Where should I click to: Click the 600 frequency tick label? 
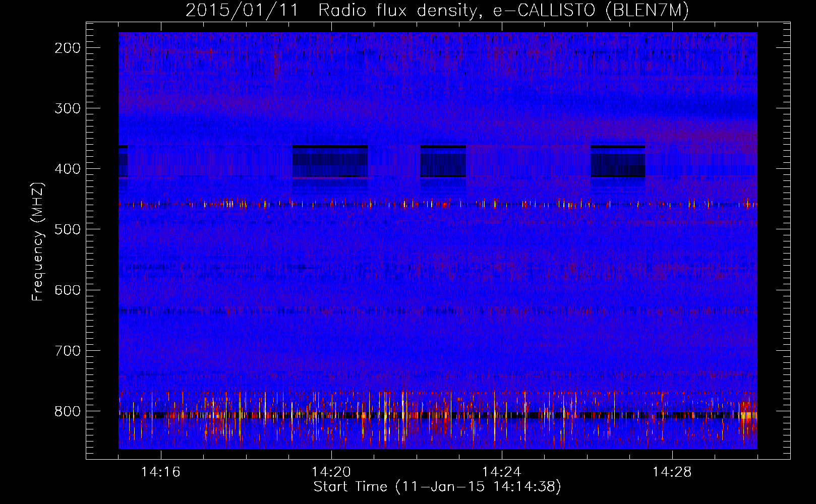68,290
